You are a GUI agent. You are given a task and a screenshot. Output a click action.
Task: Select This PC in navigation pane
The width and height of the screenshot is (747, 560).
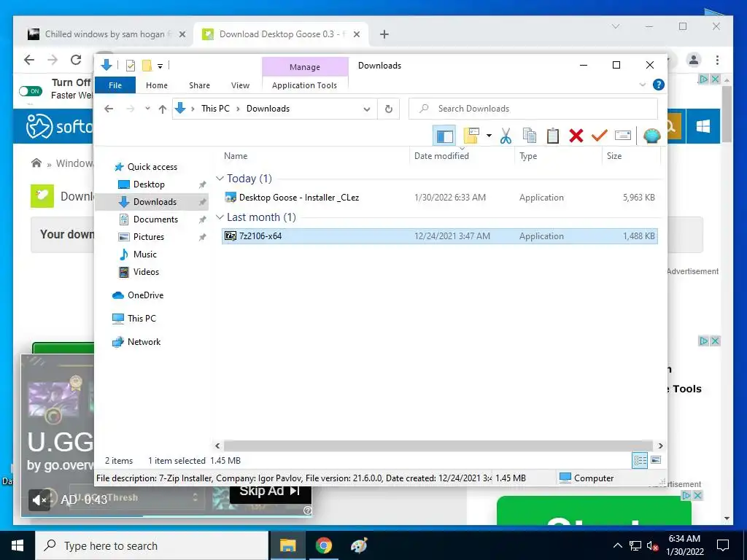coord(142,319)
